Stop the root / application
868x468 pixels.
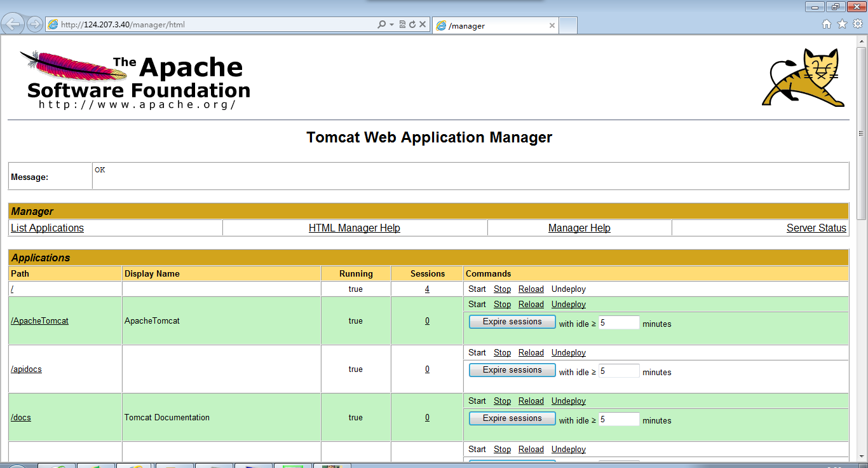coord(502,289)
